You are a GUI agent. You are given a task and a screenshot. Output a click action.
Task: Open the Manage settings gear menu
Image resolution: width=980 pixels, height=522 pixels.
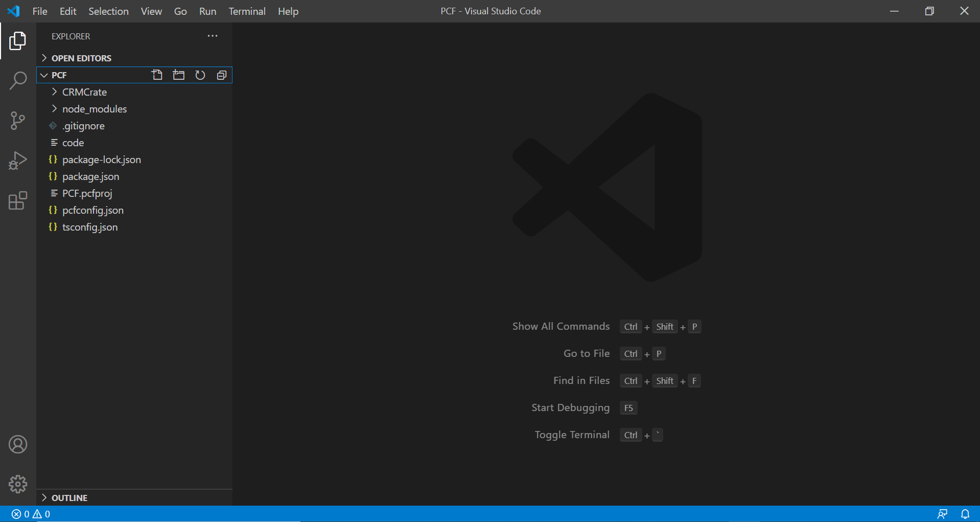[18, 484]
